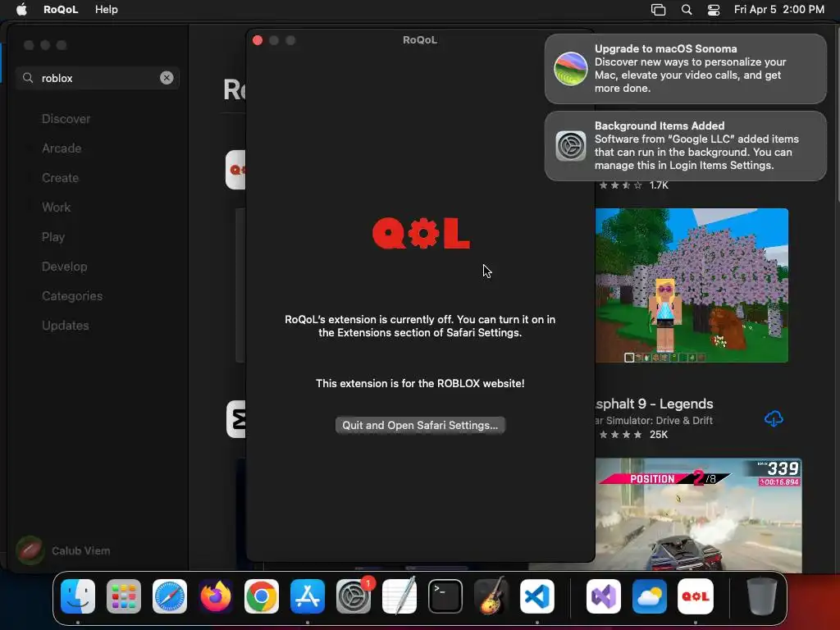Launch Visual Studio Code from the Dock
840x630 pixels.
point(537,596)
